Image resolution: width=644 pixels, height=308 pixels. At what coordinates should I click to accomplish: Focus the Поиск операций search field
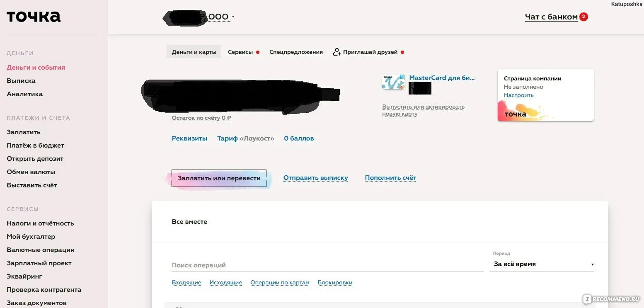click(x=327, y=265)
